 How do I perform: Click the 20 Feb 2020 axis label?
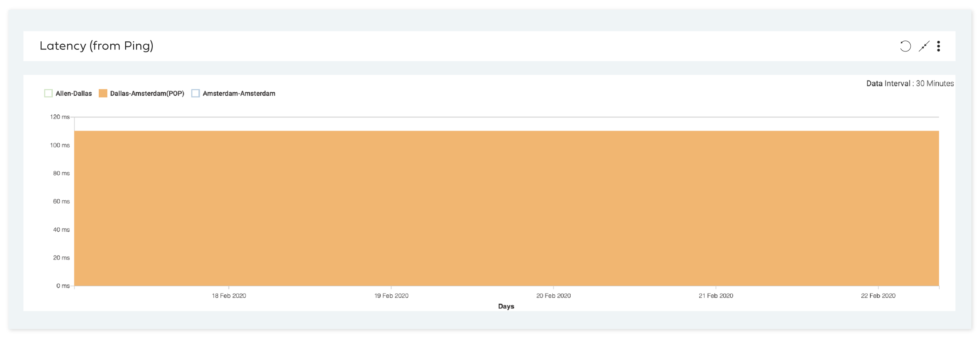tap(554, 296)
